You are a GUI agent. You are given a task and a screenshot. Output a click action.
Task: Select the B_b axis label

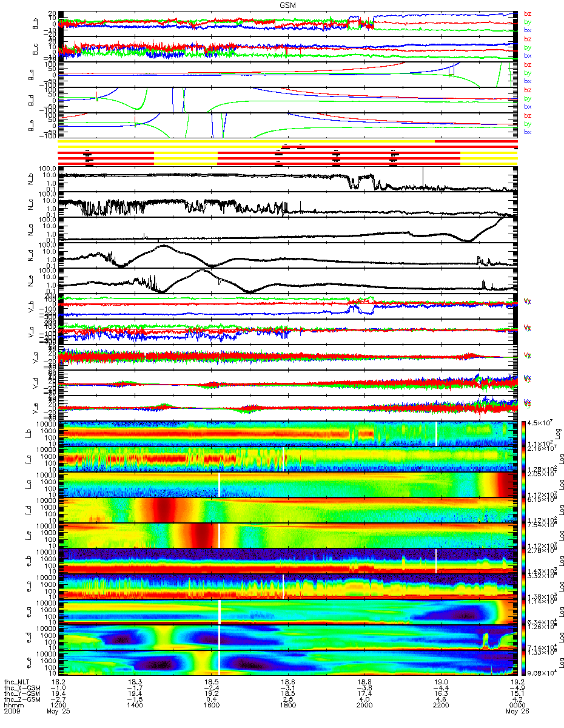tap(36, 24)
